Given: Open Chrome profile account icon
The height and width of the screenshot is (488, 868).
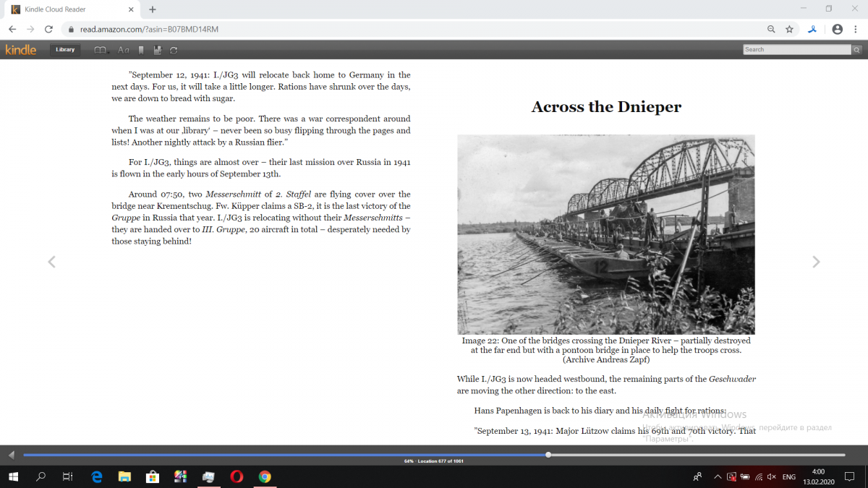Looking at the screenshot, I should coord(837,30).
